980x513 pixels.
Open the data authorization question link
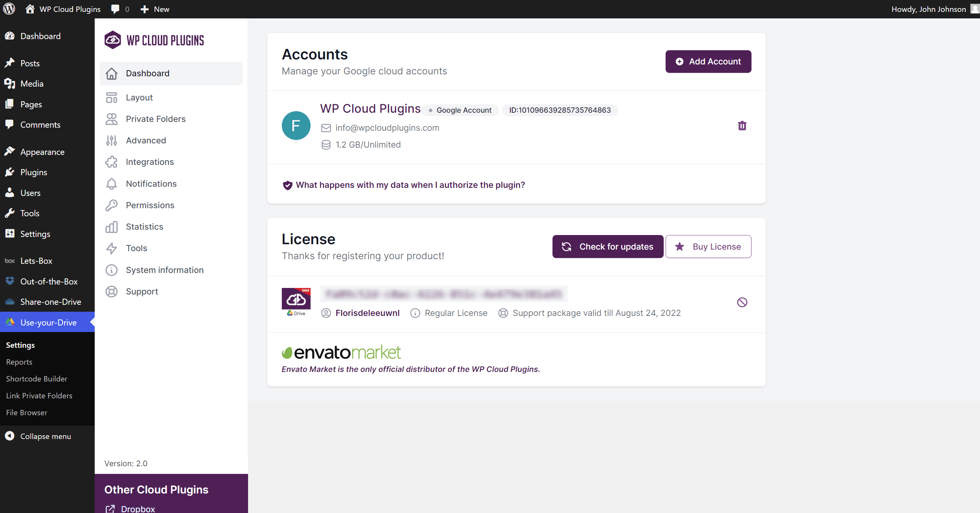(x=410, y=185)
